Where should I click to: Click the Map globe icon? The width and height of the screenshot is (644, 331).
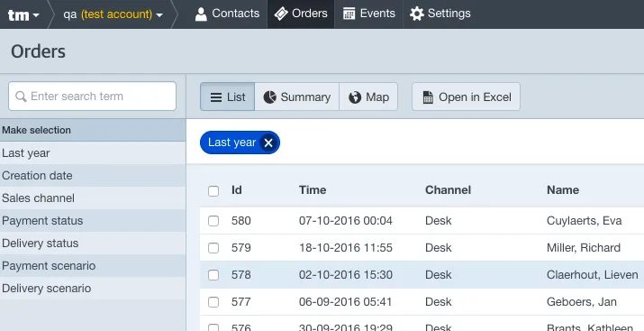[355, 97]
